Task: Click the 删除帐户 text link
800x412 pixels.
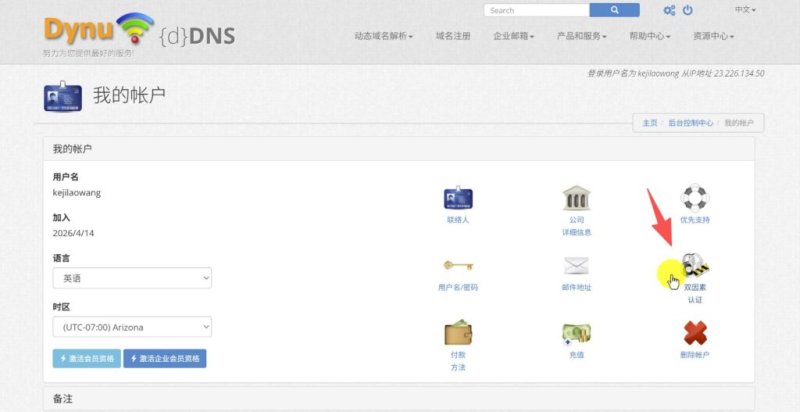Action: (x=695, y=355)
